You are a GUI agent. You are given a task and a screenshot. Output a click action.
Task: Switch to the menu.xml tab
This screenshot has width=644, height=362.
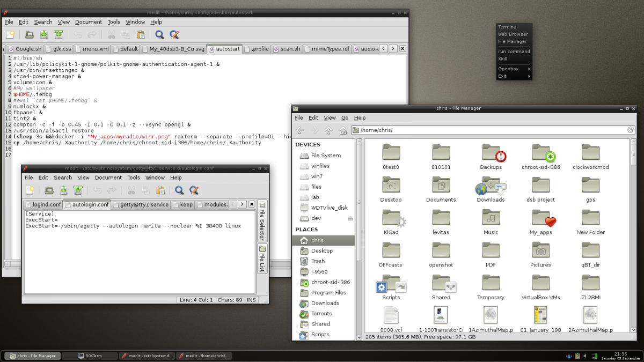coord(92,49)
